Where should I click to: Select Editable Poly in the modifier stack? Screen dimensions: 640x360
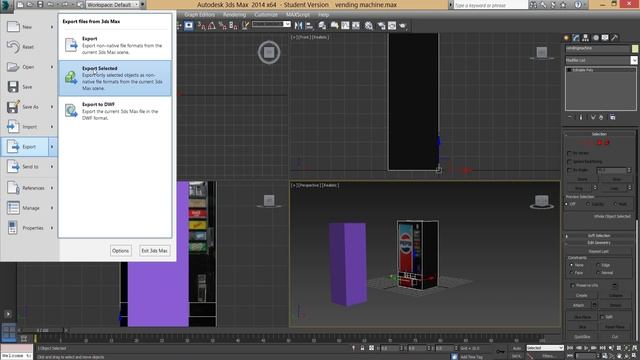click(x=582, y=70)
